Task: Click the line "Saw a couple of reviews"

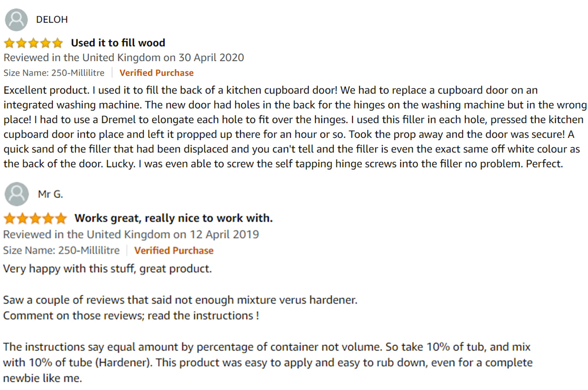Action: [180, 300]
